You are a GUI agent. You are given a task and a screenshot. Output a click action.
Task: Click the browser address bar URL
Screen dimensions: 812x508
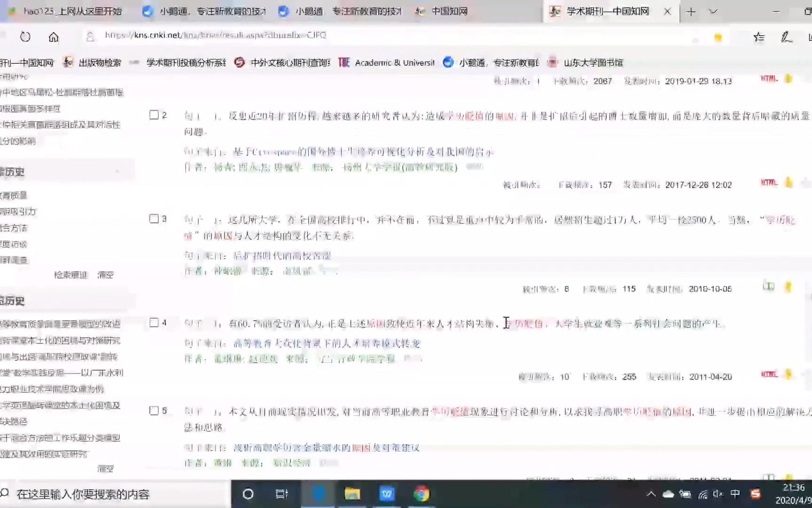click(215, 35)
